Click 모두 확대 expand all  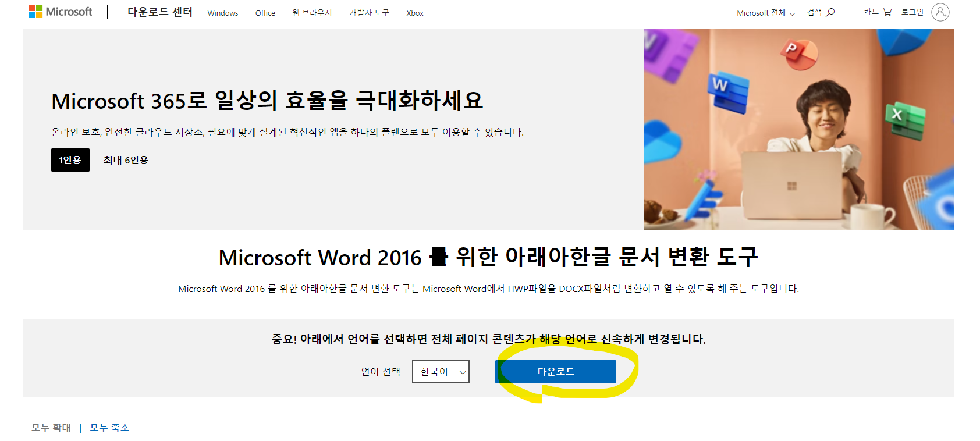pos(51,428)
